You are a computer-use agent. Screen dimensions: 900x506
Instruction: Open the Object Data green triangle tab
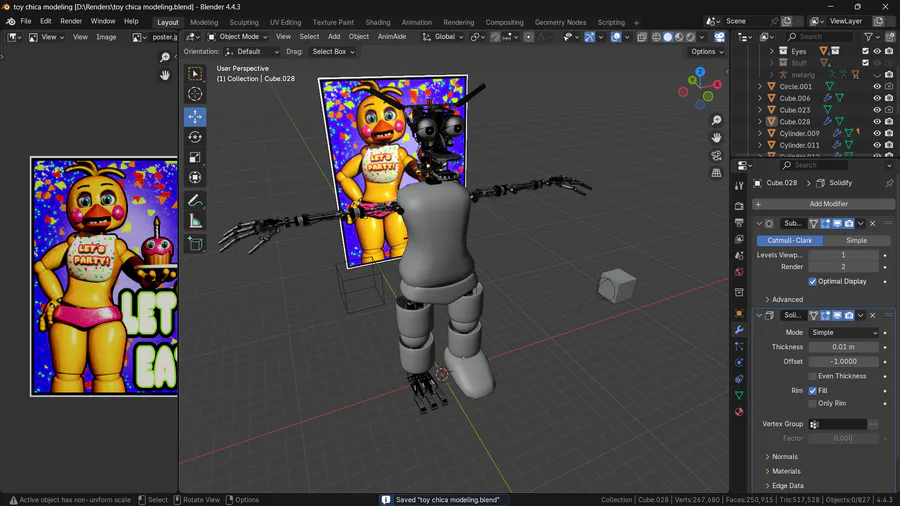point(739,395)
